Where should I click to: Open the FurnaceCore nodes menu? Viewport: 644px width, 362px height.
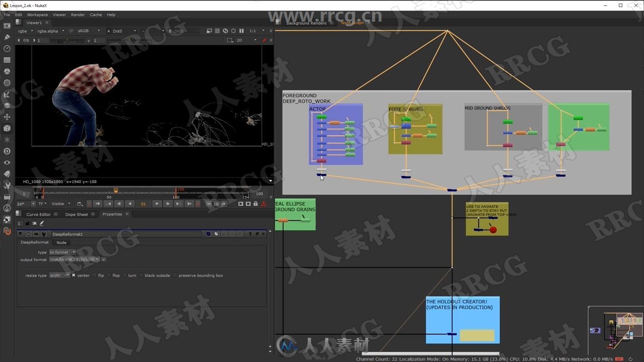[7, 208]
